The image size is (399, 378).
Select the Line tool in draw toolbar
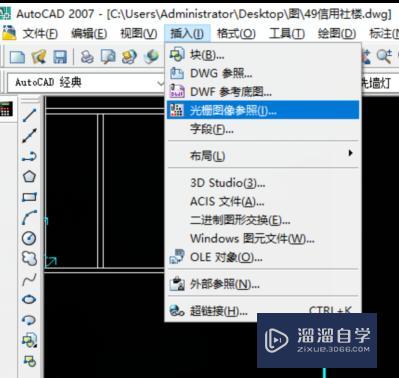[x=29, y=115]
